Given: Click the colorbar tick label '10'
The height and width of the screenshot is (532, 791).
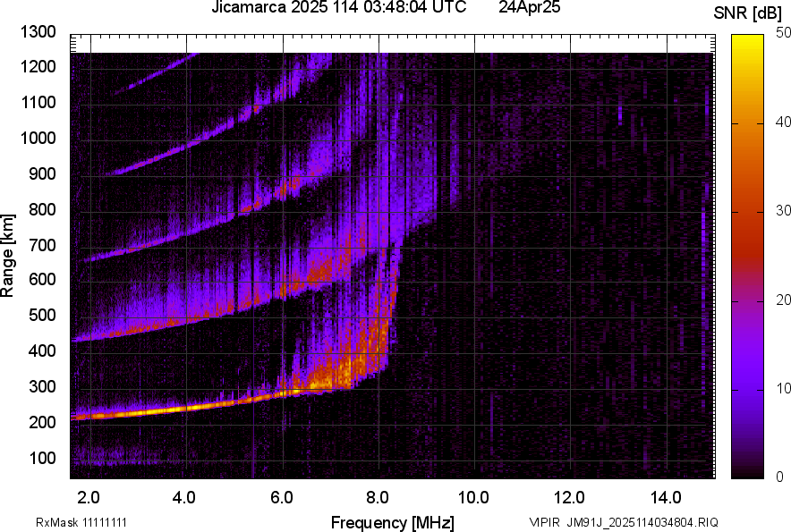Looking at the screenshot, I should pos(783,388).
